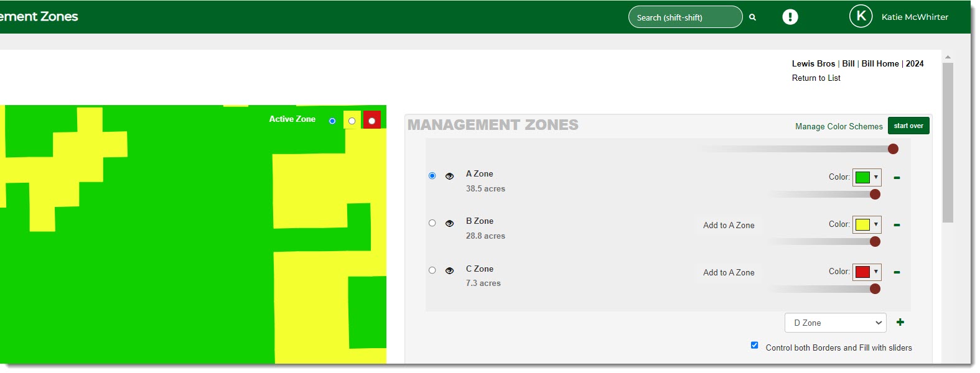Click the Return to List link
The width and height of the screenshot is (980, 373).
click(816, 78)
